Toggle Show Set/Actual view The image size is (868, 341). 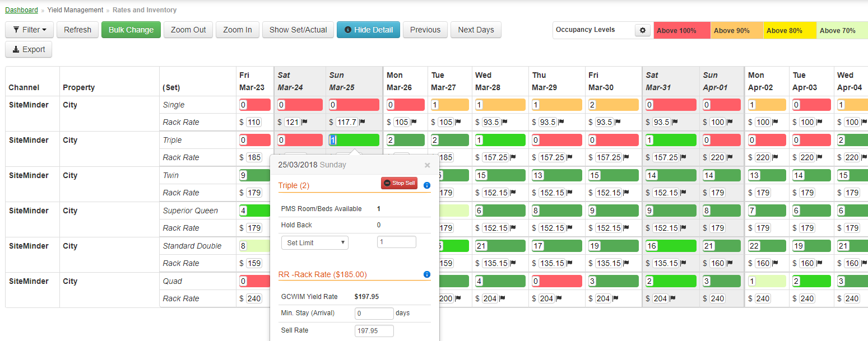coord(298,30)
